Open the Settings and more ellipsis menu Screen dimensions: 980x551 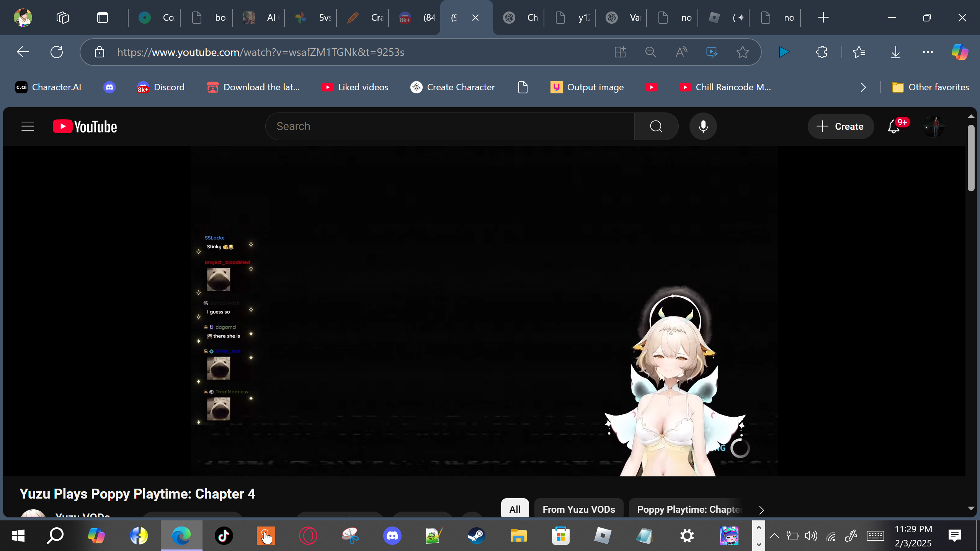click(x=928, y=52)
